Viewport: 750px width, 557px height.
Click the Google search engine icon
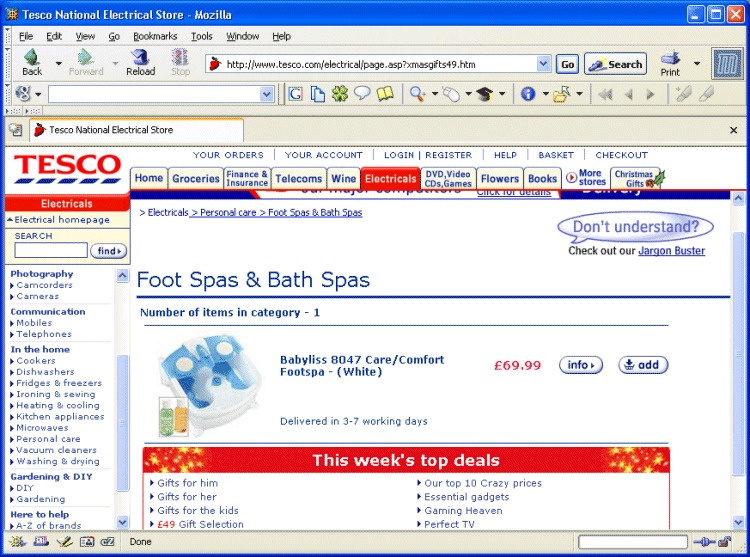[x=23, y=94]
